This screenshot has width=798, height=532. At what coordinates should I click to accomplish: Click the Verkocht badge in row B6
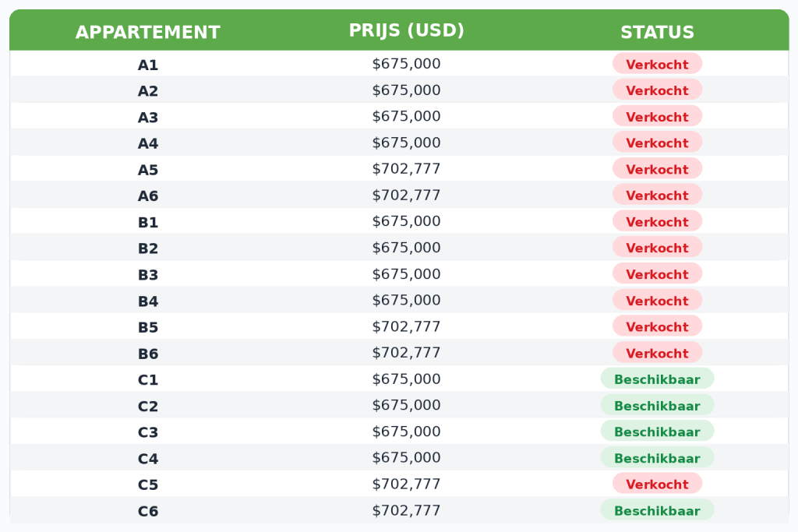click(657, 353)
